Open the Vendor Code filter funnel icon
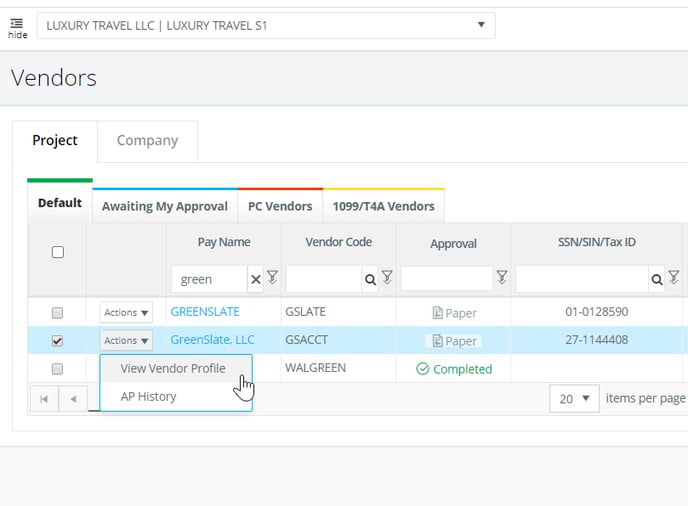 (x=387, y=277)
